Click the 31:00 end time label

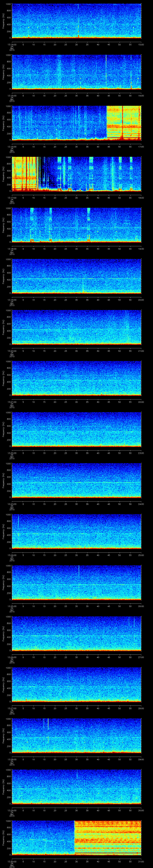coord(141,861)
